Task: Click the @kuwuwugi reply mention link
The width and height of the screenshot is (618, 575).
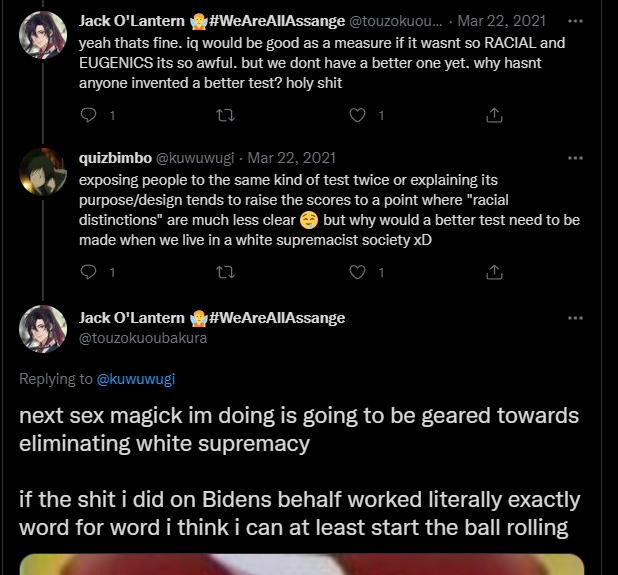Action: coord(135,379)
